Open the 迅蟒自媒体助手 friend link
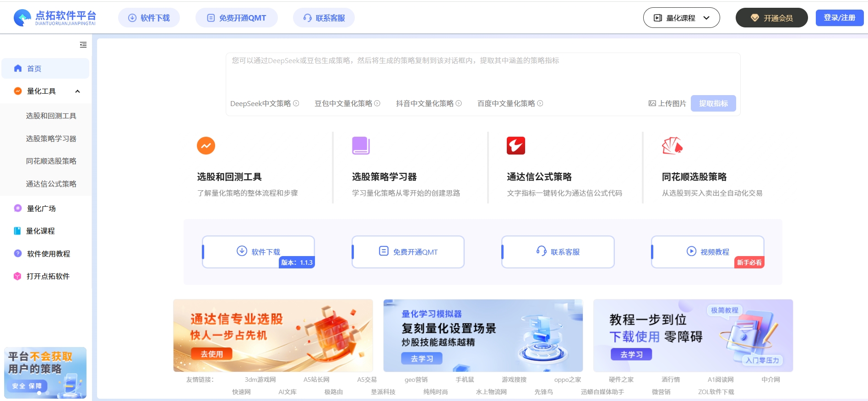The height and width of the screenshot is (401, 868). coord(602,392)
